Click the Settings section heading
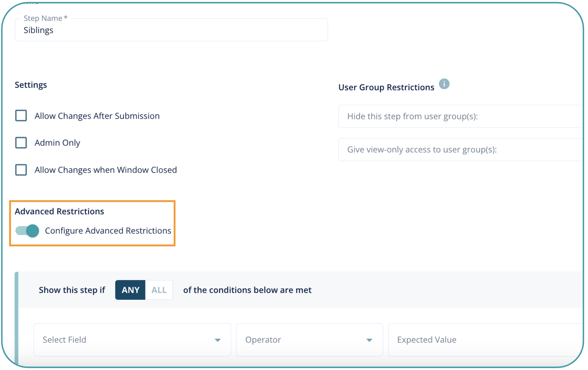This screenshot has width=588, height=370. tap(31, 85)
